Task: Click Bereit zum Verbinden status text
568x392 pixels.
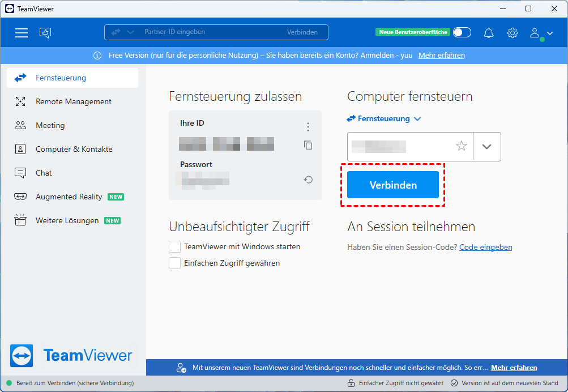Action: point(75,383)
